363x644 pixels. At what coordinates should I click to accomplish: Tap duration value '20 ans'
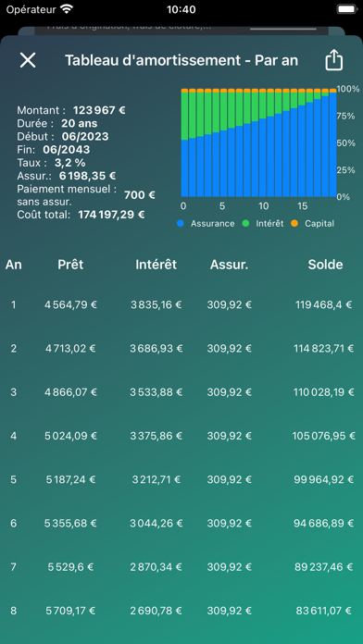(x=80, y=123)
